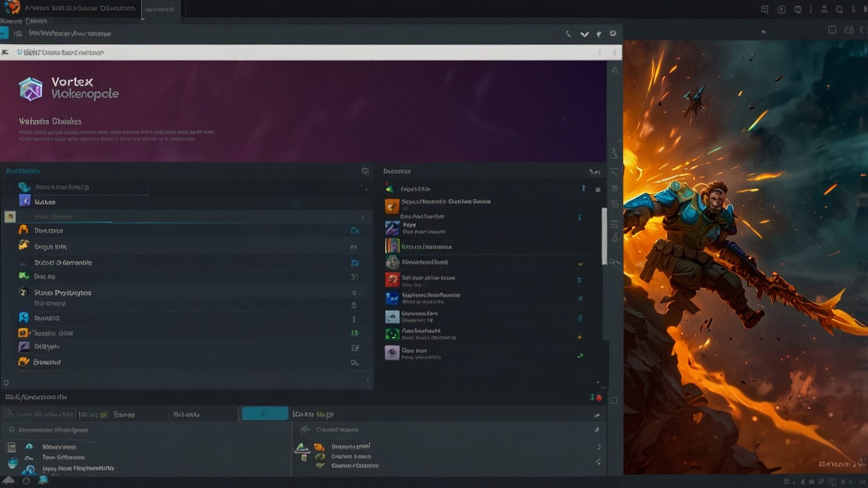The height and width of the screenshot is (488, 868).
Task: Expand the chevron on the highlighted game row
Action: pyautogui.click(x=364, y=216)
